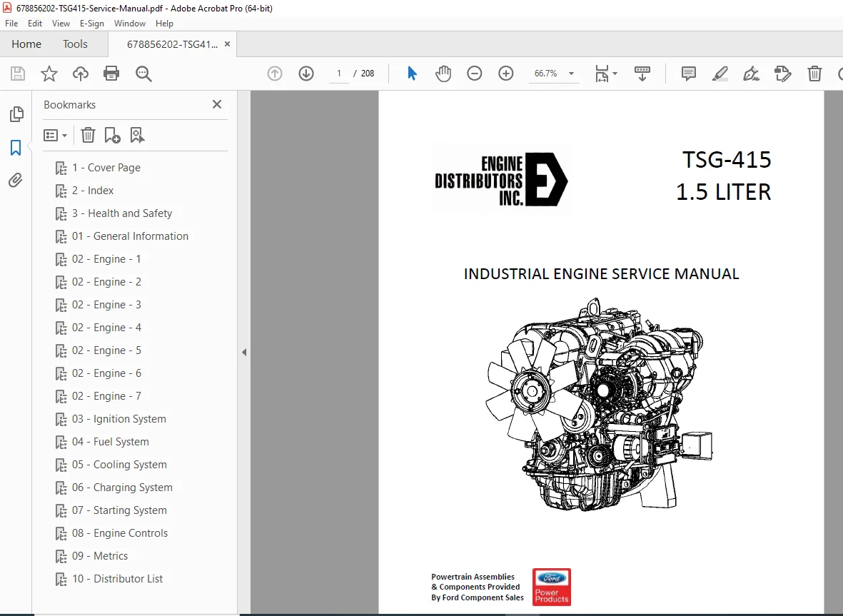The width and height of the screenshot is (843, 616).
Task: Print the document with printer icon
Action: tap(111, 74)
